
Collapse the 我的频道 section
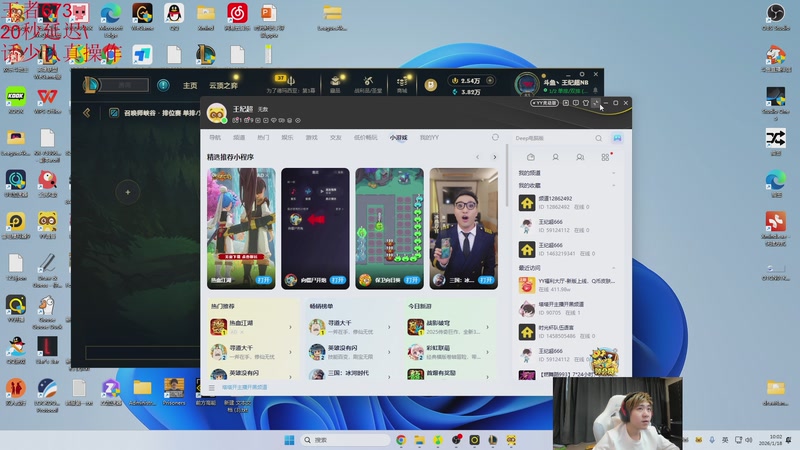tap(613, 173)
